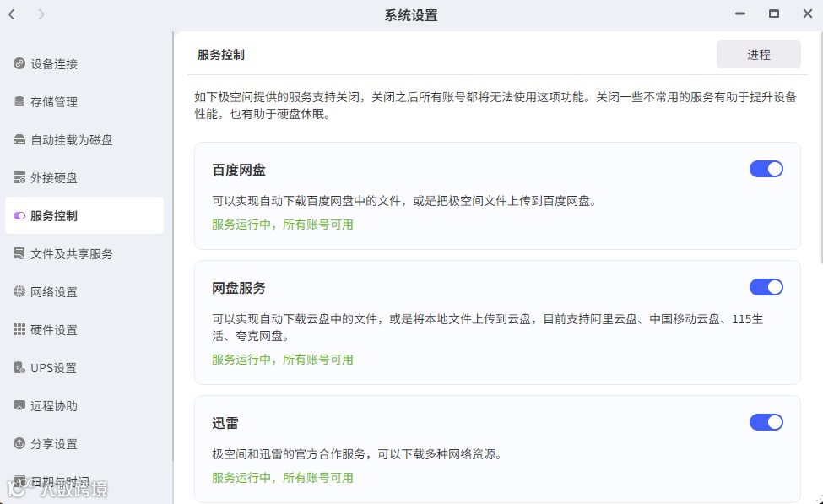Click the 存储管理 database icon
Image resolution: width=823 pixels, height=504 pixels.
coord(19,101)
